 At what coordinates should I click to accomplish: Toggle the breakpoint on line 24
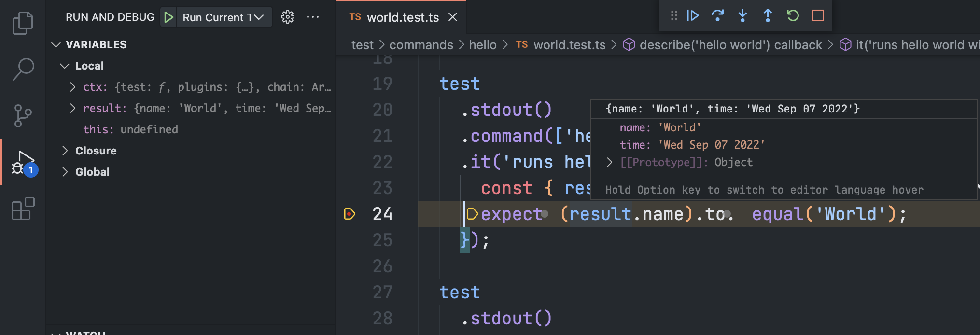(x=350, y=214)
